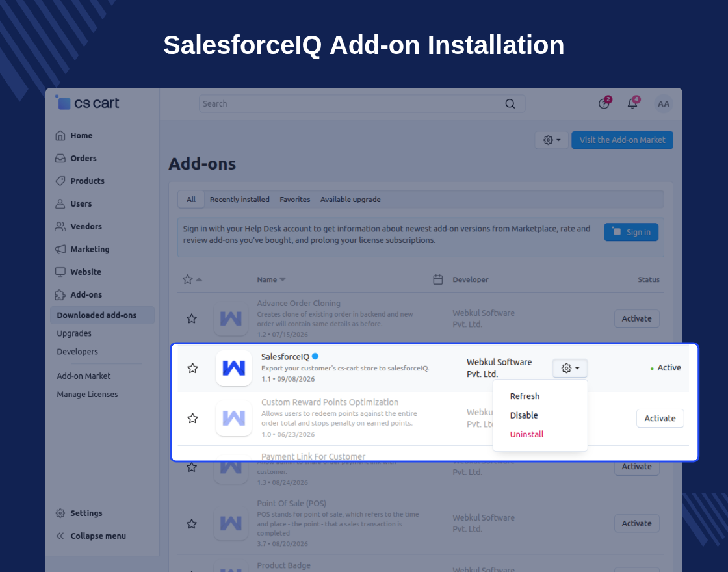Click the Point Of Sale add-on logo
Screen dimensions: 728x572
[231, 523]
